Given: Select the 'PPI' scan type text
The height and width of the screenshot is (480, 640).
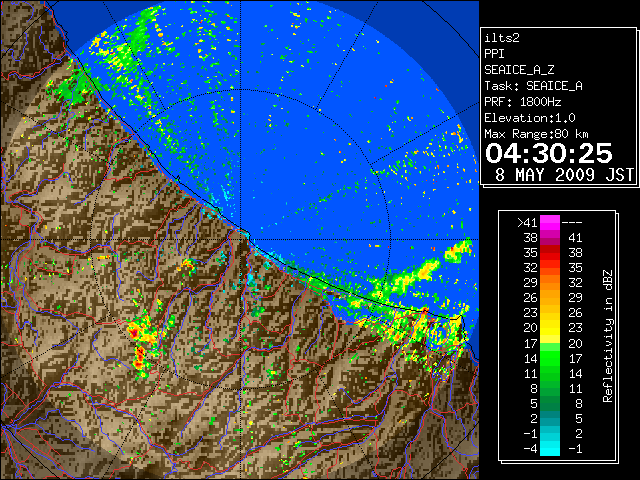Looking at the screenshot, I should pos(494,54).
